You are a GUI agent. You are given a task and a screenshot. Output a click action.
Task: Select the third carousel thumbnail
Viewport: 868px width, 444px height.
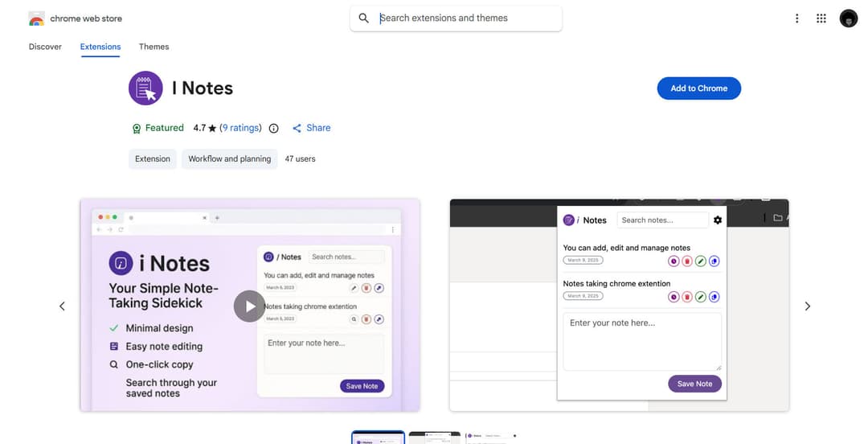tap(492, 438)
